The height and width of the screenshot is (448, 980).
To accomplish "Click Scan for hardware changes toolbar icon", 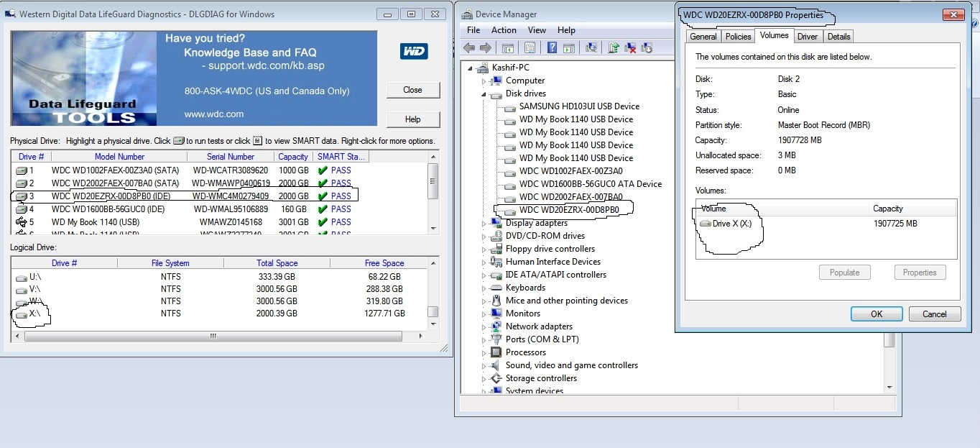I will click(591, 47).
